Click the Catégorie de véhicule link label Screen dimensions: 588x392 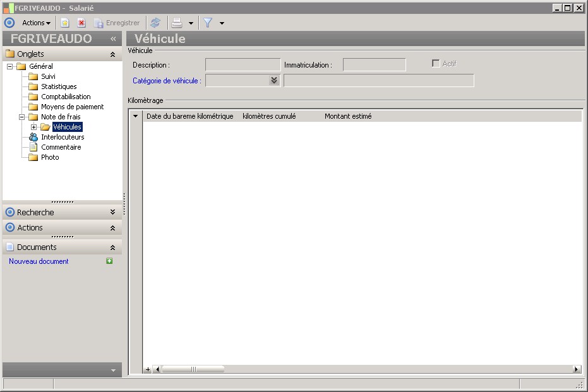pos(167,81)
